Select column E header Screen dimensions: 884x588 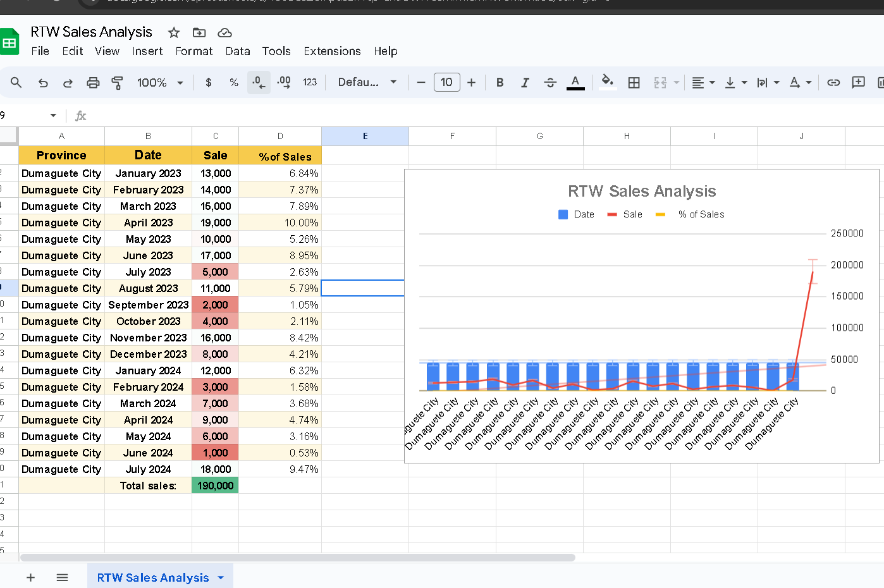[365, 136]
